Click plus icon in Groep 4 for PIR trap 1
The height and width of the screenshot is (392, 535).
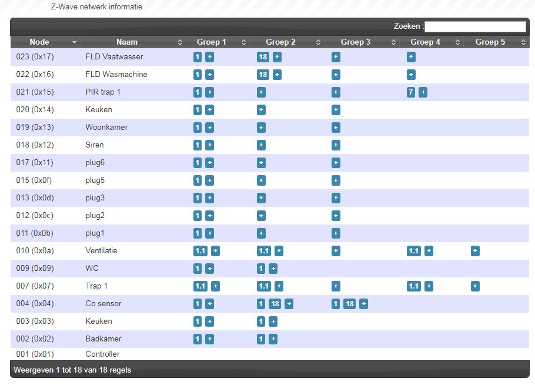coord(423,92)
